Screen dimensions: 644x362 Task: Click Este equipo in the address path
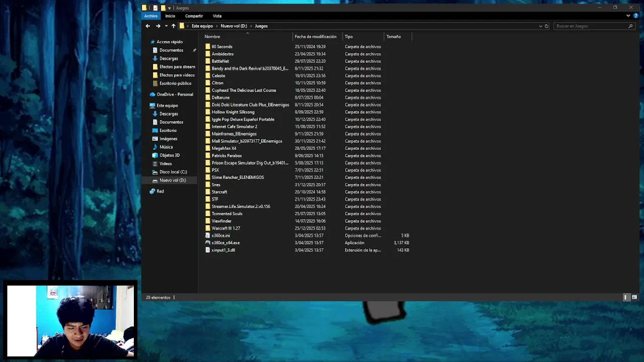coord(202,26)
